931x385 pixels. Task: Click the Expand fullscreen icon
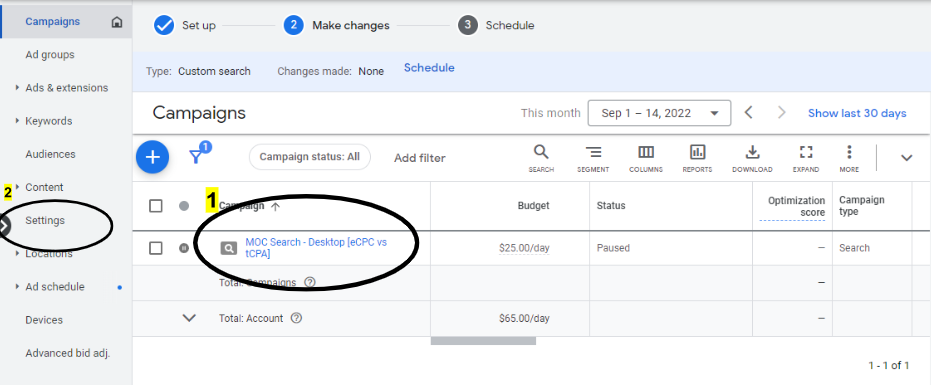[806, 152]
